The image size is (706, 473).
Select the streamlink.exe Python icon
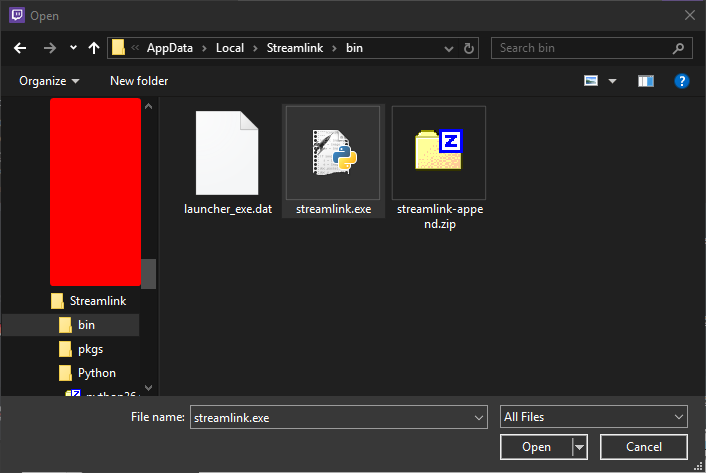(334, 152)
